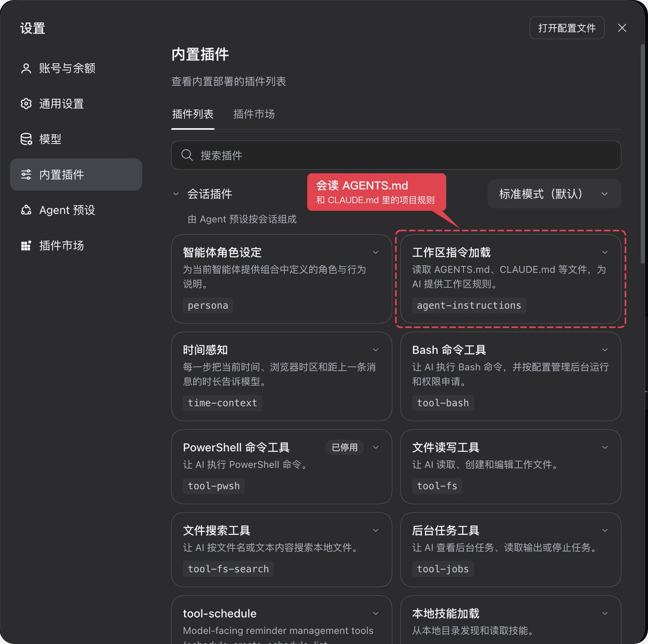Expand the 文件读写工具 card chevron
Screen dimensions: 648x644
(605, 447)
